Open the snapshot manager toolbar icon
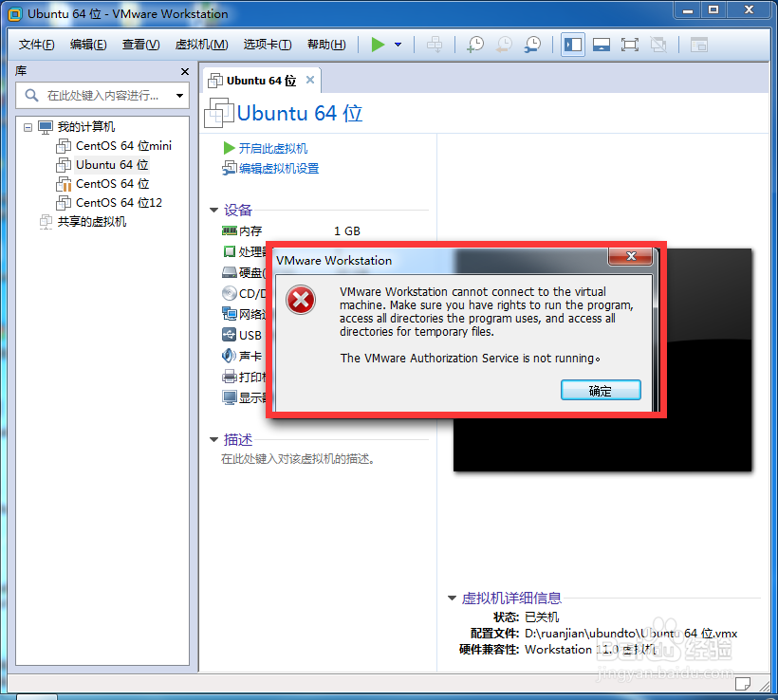This screenshot has height=700, width=778. pos(533,45)
